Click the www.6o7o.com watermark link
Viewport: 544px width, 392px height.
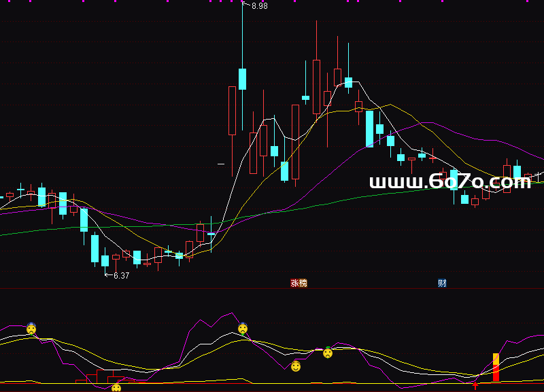[450, 181]
